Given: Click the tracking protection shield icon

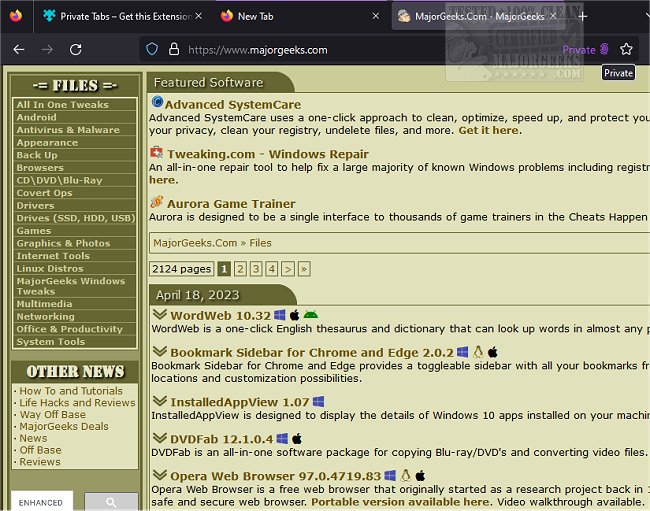Looking at the screenshot, I should tap(152, 49).
